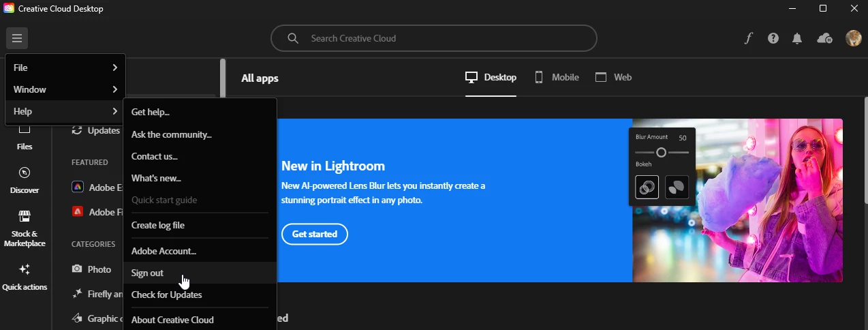Click the Lightroom banner portrait image
Viewport: 868px width, 330px height.
click(x=737, y=200)
